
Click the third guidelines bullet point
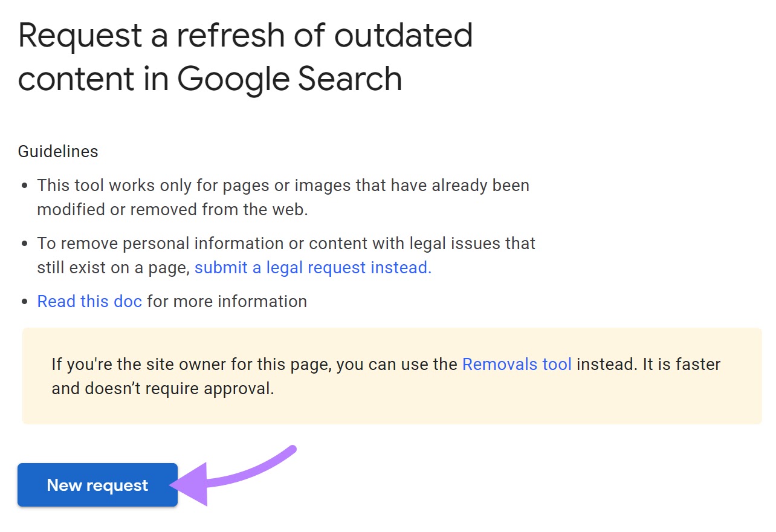[x=172, y=300]
